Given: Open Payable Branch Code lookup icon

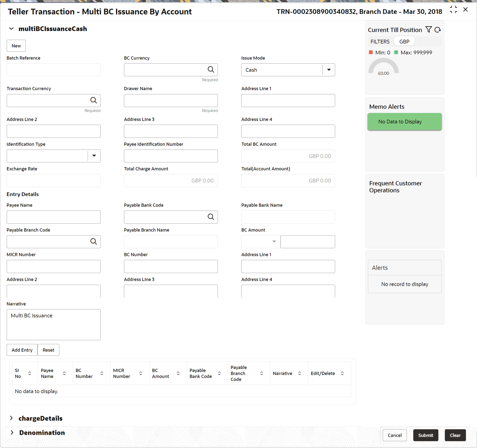Looking at the screenshot, I should click(93, 242).
